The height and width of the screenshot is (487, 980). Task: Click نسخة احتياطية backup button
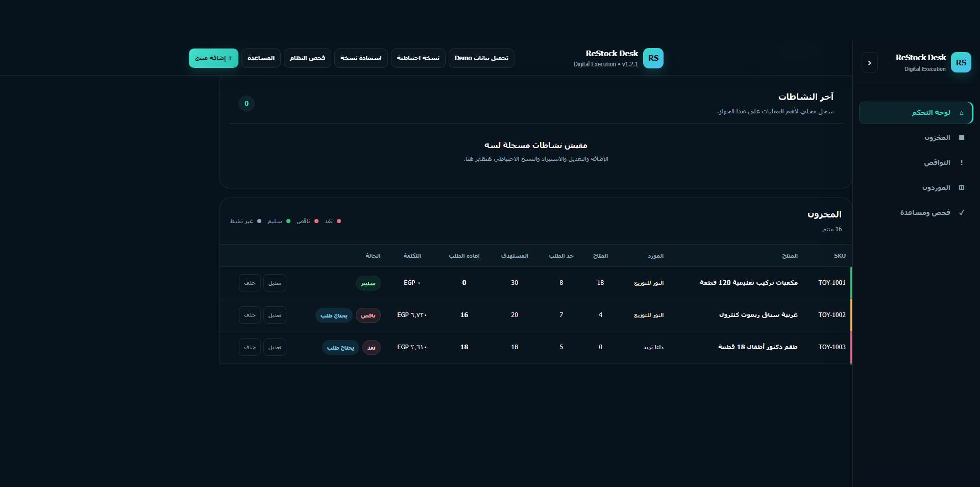pyautogui.click(x=418, y=58)
